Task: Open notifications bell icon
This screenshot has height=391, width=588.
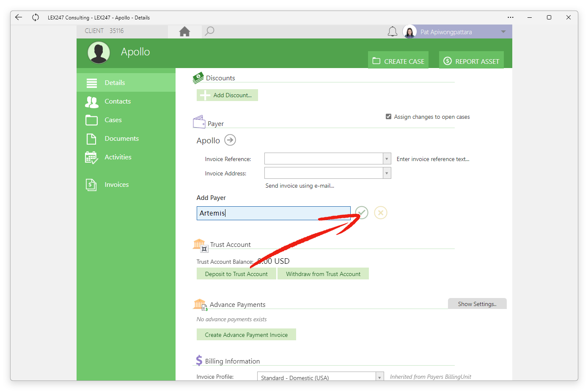Action: click(x=393, y=32)
